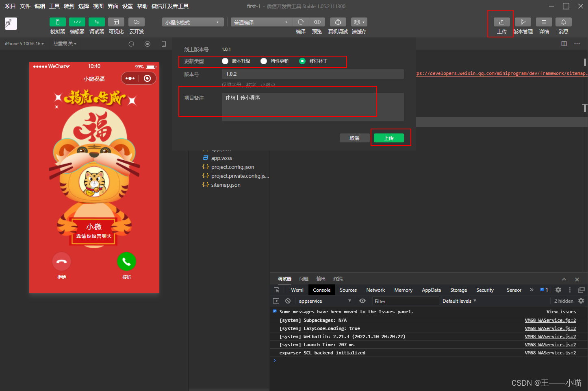Toggle the Editor (编辑器) panel button
Screen dimensions: 588x391
(77, 22)
